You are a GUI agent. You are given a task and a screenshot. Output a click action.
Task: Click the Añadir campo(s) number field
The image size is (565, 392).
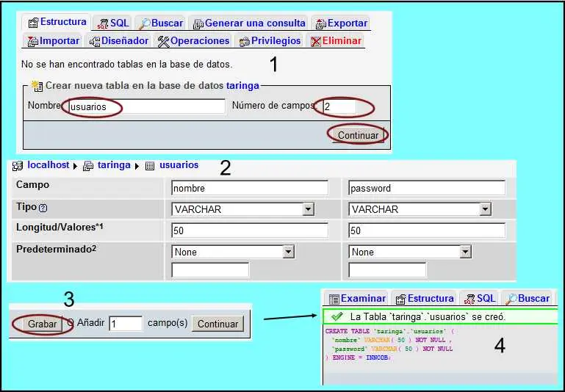tap(126, 324)
